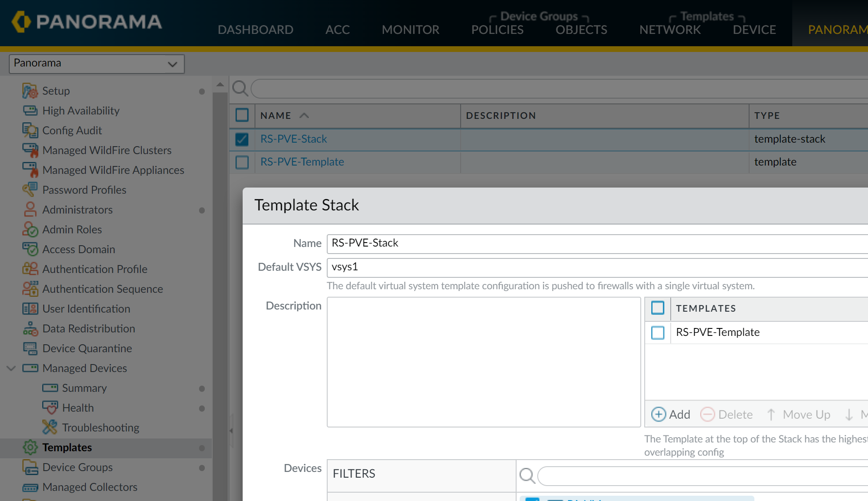Screen dimensions: 868x501
Task: Collapse the Managed Devices tree node
Action: coord(11,368)
